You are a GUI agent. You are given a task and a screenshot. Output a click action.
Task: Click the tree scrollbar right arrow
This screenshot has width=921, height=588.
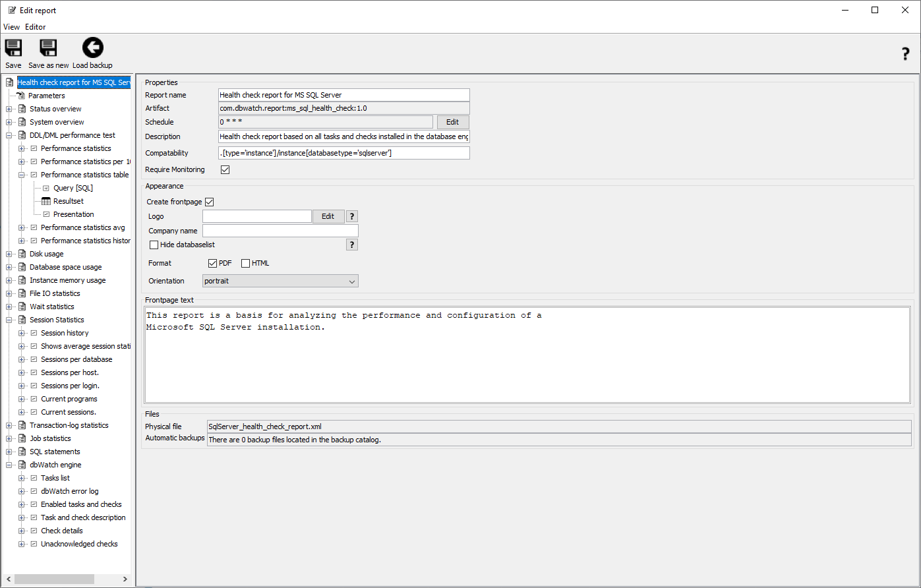[x=126, y=579]
